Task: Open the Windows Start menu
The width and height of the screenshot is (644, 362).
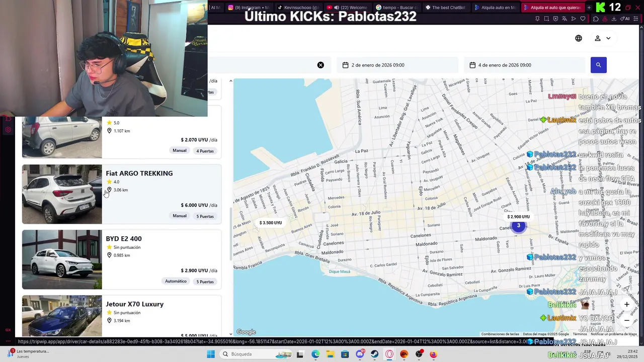Action: tap(211, 354)
